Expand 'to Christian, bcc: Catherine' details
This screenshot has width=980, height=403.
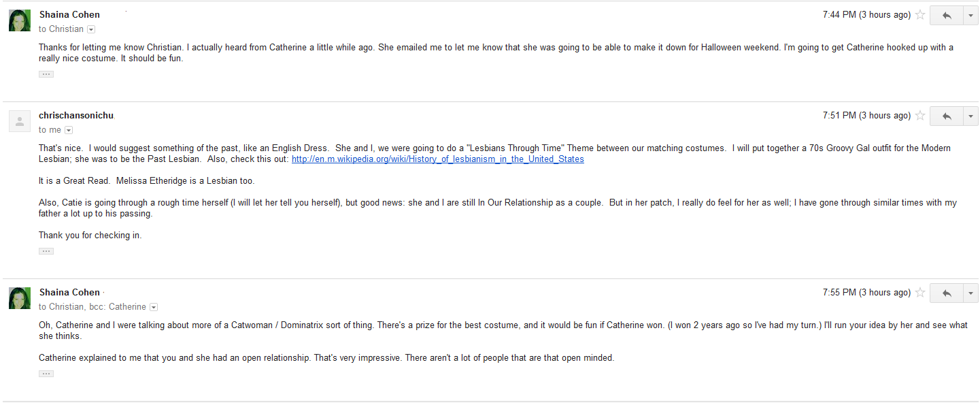(154, 307)
